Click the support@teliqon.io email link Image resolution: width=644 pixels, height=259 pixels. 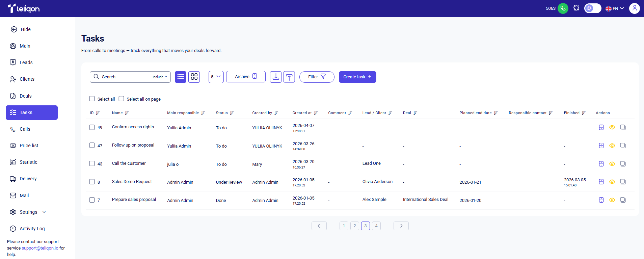pos(40,248)
